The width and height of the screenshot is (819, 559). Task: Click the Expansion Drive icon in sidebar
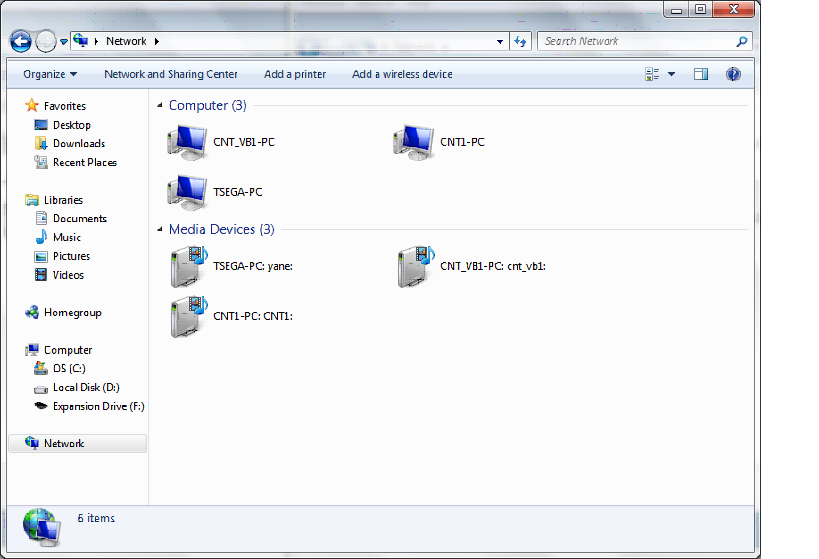[41, 406]
